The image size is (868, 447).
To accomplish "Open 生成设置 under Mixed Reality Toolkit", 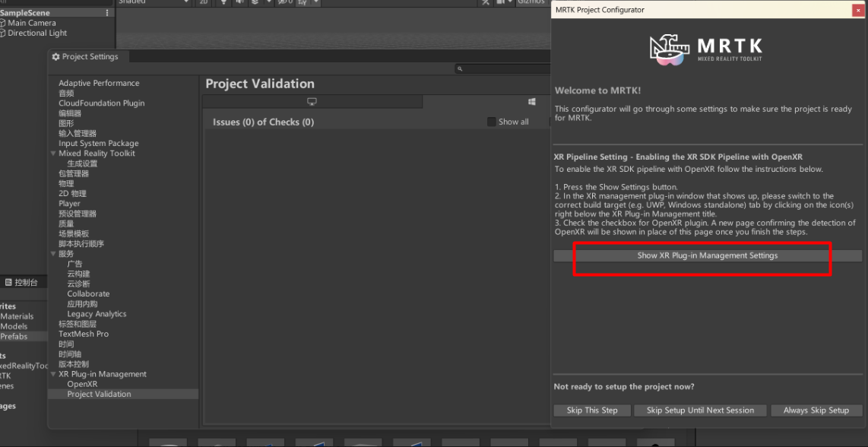I will coord(83,163).
